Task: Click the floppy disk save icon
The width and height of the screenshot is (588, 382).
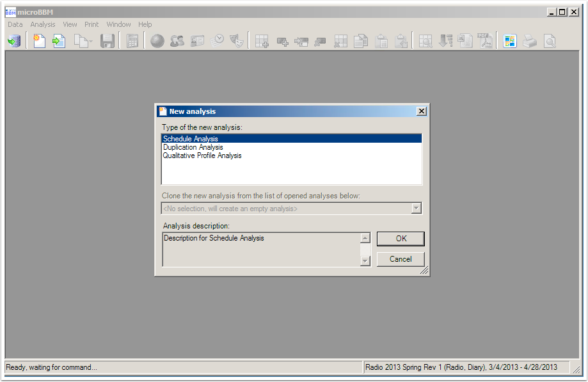Action: pyautogui.click(x=107, y=42)
